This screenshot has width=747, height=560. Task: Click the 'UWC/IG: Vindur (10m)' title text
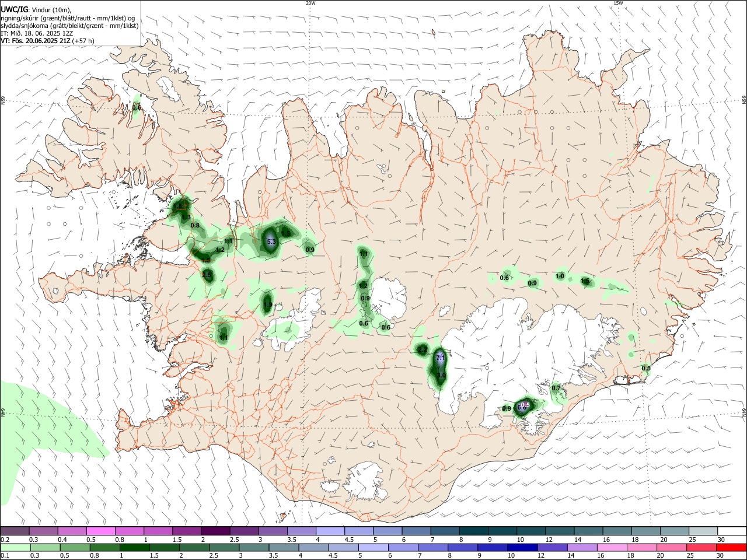[x=36, y=10]
